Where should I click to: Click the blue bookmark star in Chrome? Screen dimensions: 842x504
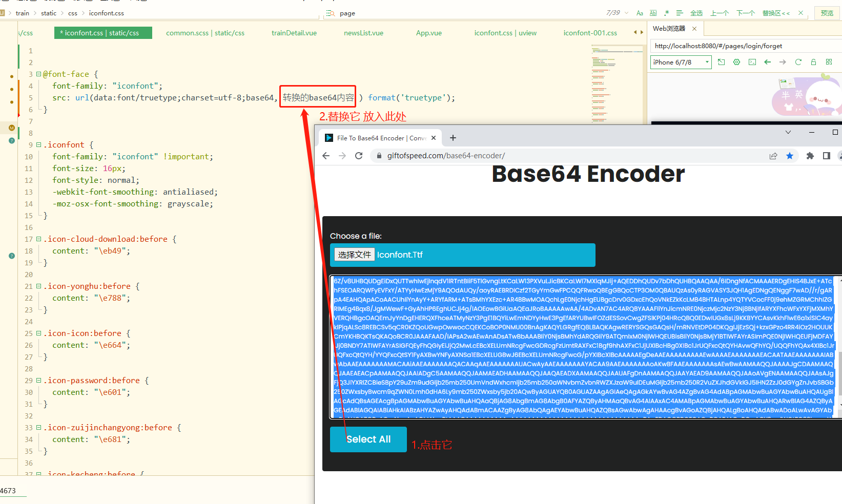(x=790, y=156)
